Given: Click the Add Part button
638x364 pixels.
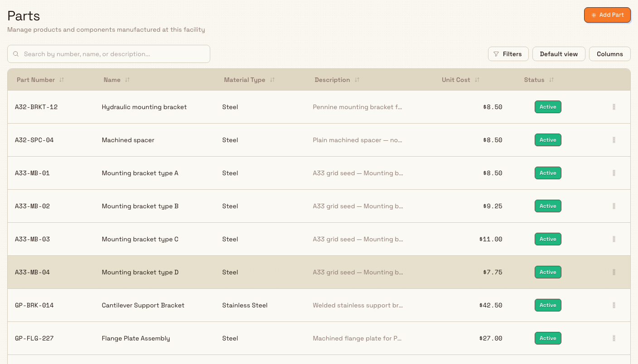Looking at the screenshot, I should (x=607, y=15).
